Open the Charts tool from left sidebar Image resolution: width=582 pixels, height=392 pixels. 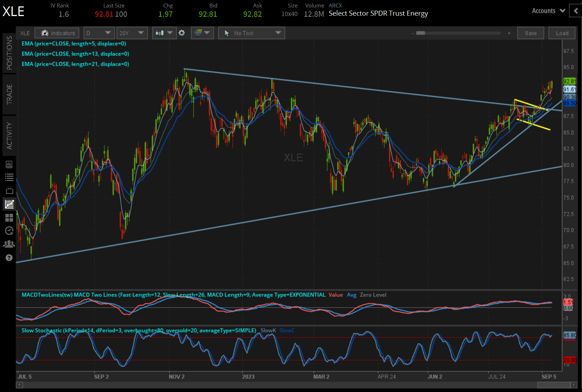pos(9,204)
